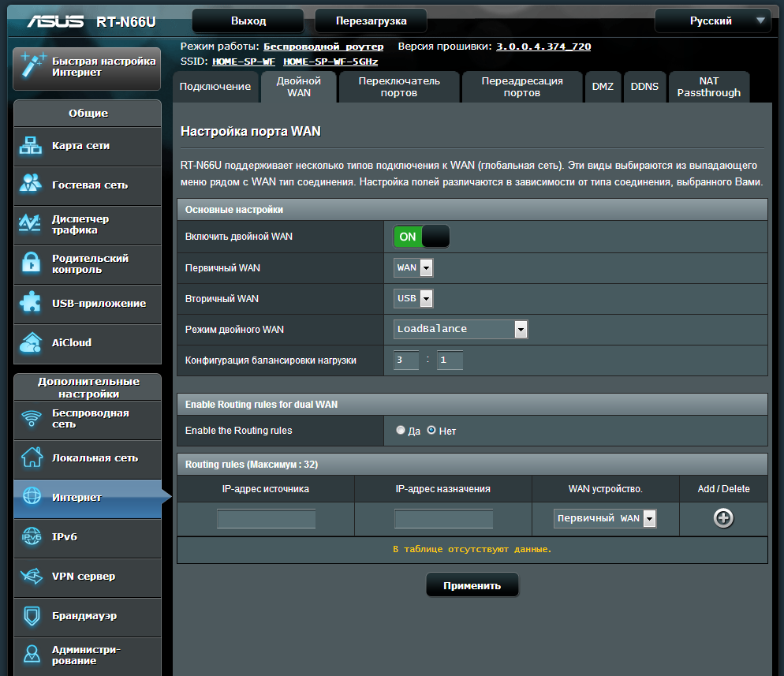Open the Диспетчер трафика menu label
The width and height of the screenshot is (784, 676).
(80, 225)
